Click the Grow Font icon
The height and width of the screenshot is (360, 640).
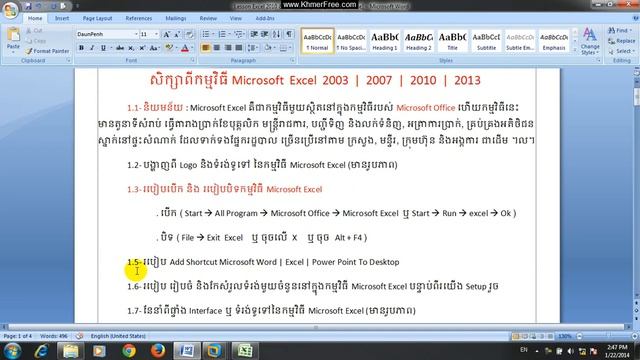[x=167, y=35]
